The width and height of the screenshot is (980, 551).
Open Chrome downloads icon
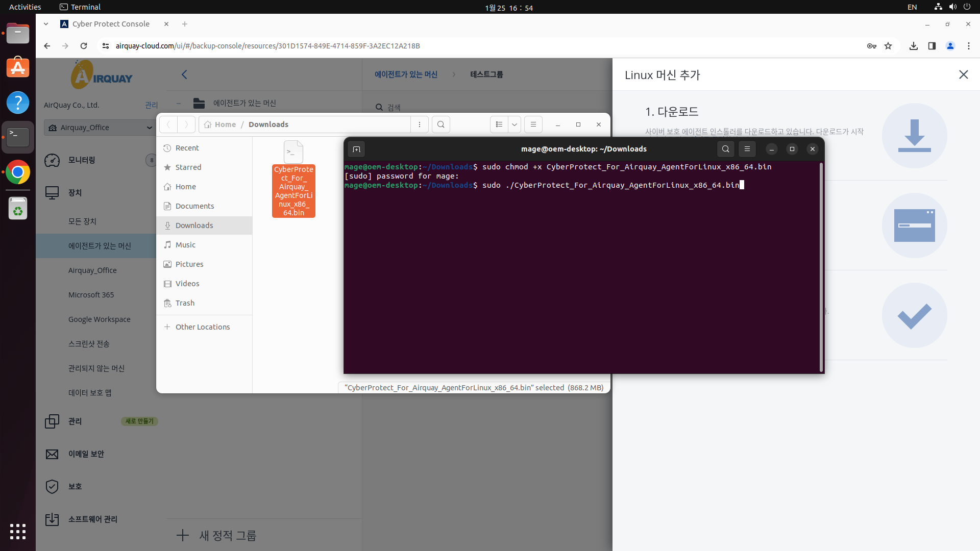click(914, 46)
